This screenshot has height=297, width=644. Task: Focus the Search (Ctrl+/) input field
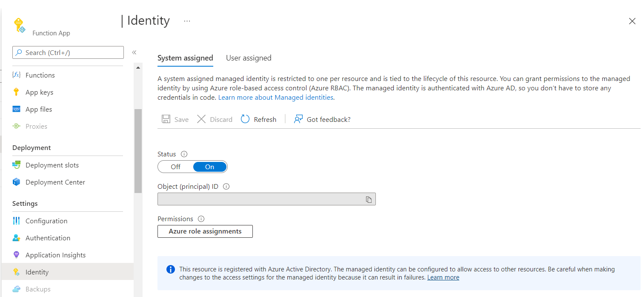click(x=68, y=52)
